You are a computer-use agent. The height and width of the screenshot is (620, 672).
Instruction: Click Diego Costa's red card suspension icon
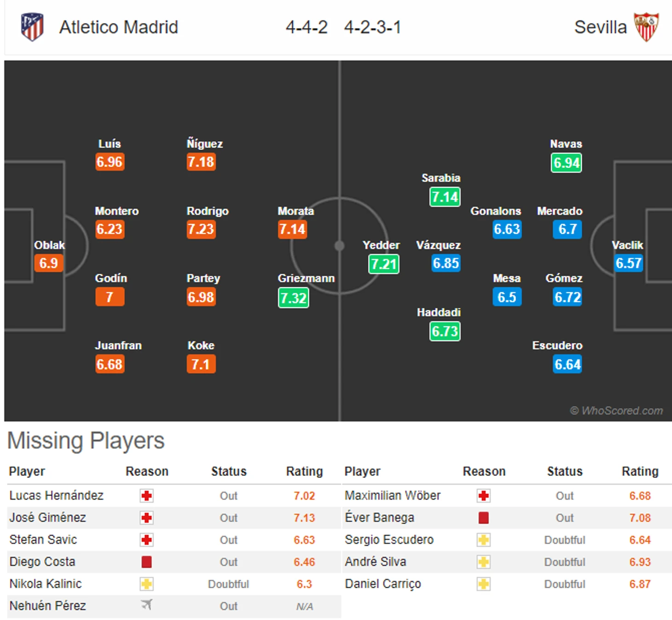[147, 562]
